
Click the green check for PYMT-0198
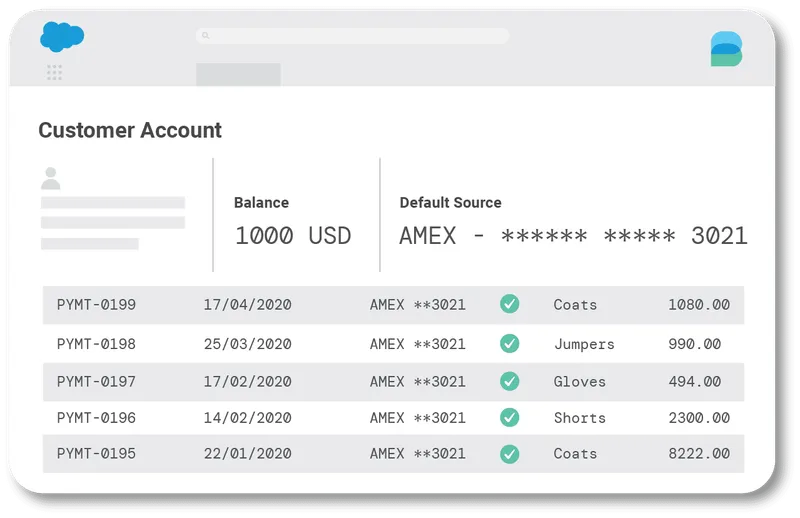[x=509, y=343]
